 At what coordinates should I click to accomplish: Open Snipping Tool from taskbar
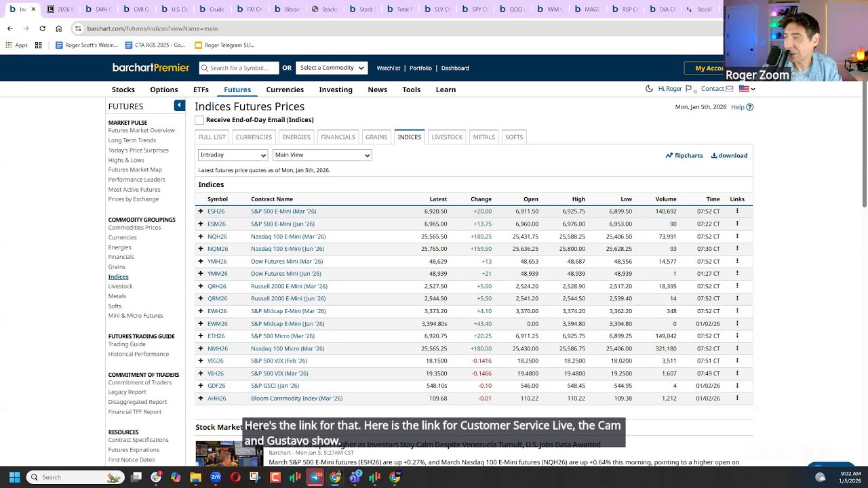coord(255,477)
